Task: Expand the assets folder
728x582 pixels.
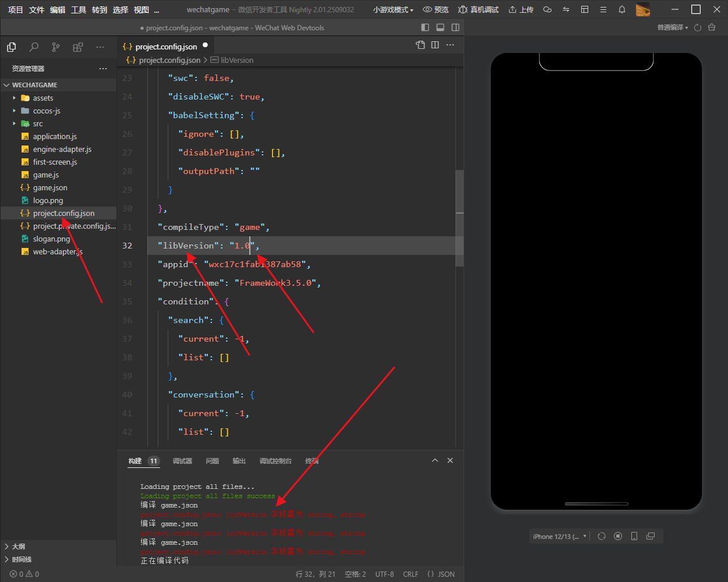Action: [43, 98]
